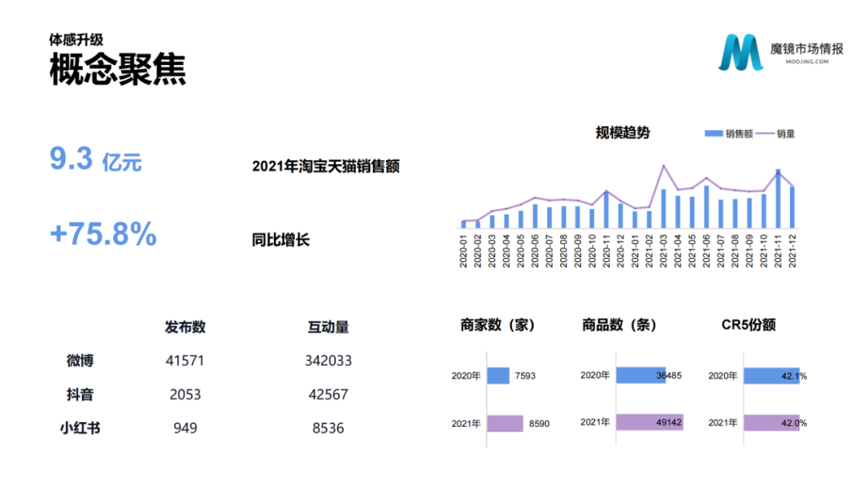868x488 pixels.
Task: Select the 商家数（家） chart heading
Action: [x=497, y=325]
